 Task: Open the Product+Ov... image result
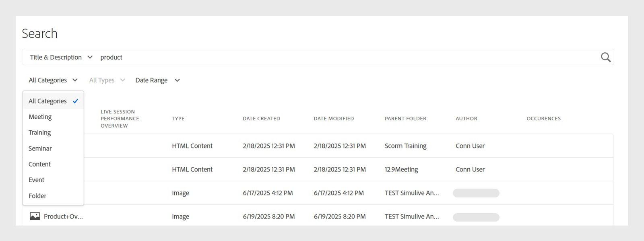[63, 216]
